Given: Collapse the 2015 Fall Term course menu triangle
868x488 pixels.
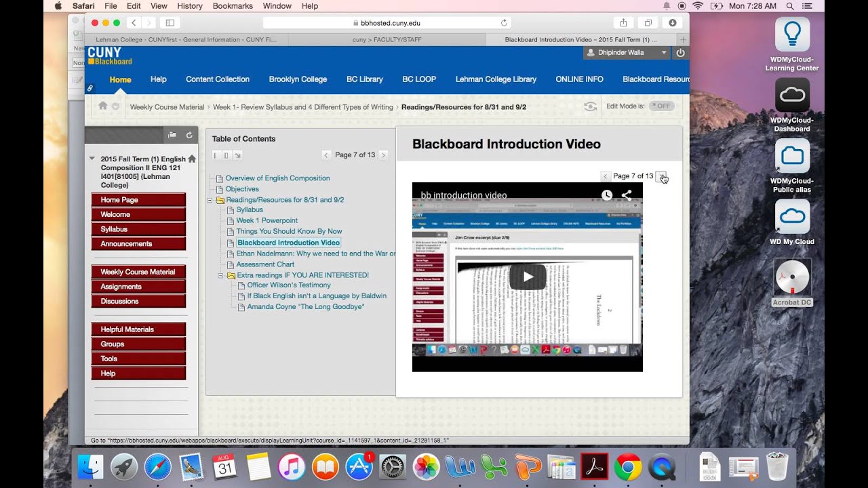Looking at the screenshot, I should click(93, 159).
